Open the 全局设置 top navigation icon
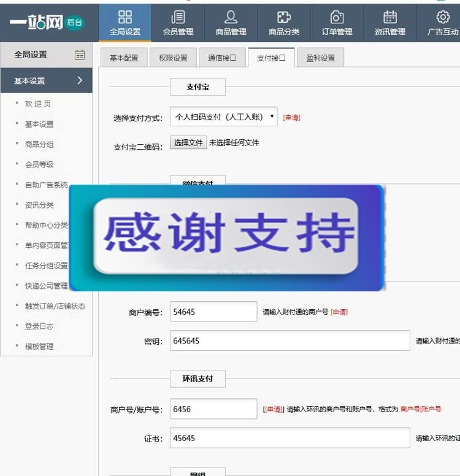The width and height of the screenshot is (460, 476). [125, 17]
